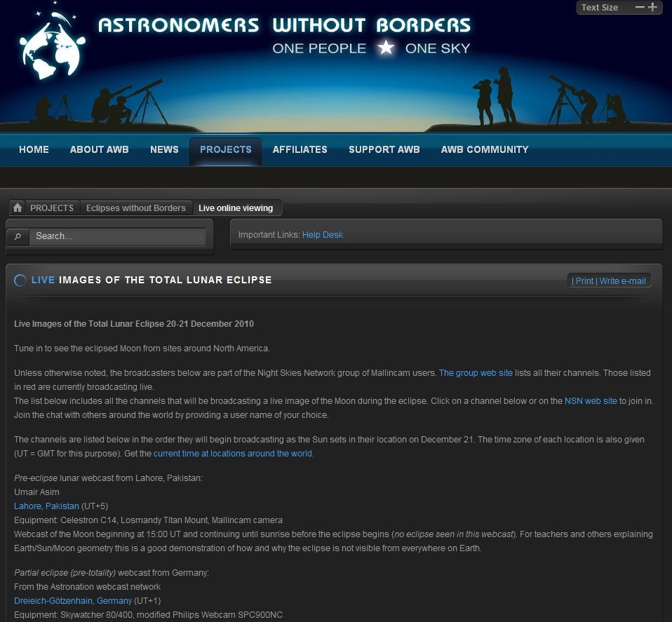This screenshot has width=672, height=622.
Task: Decrease text size with minus icon
Action: [x=640, y=7]
